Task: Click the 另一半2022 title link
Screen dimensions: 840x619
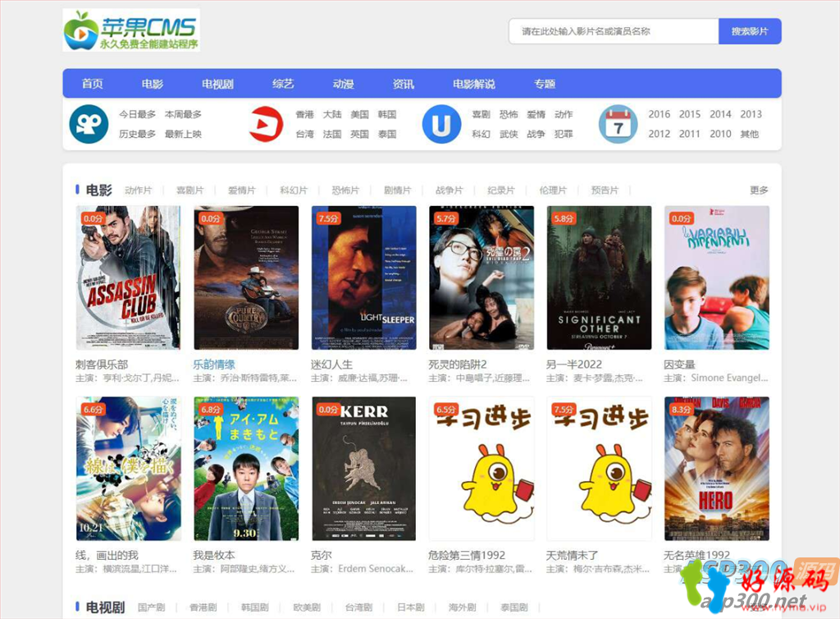Action: pyautogui.click(x=573, y=365)
